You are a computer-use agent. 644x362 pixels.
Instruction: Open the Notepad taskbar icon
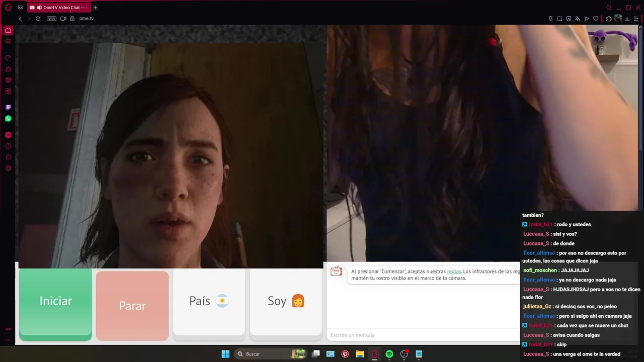tap(419, 354)
